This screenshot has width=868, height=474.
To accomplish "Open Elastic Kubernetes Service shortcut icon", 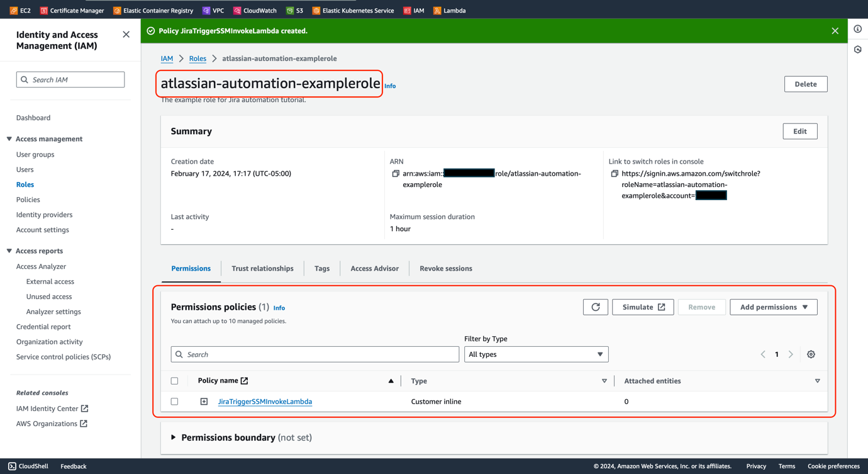I will tap(316, 10).
